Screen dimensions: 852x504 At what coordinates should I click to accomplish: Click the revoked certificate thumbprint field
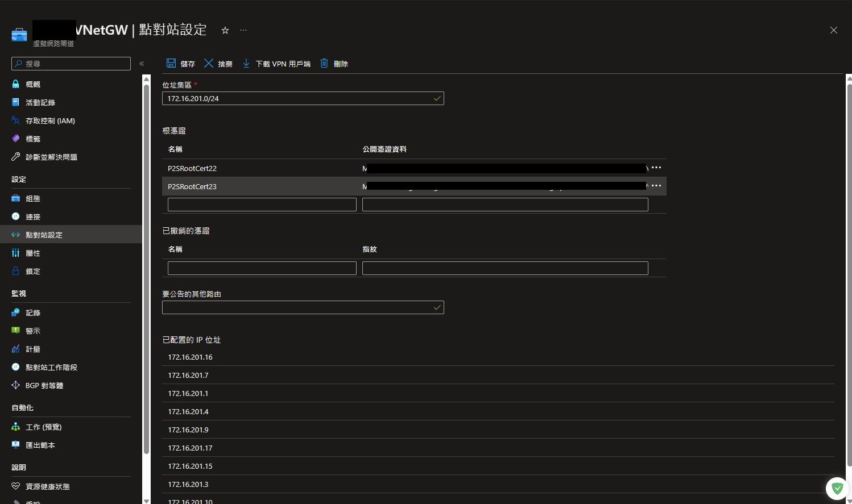(x=504, y=268)
